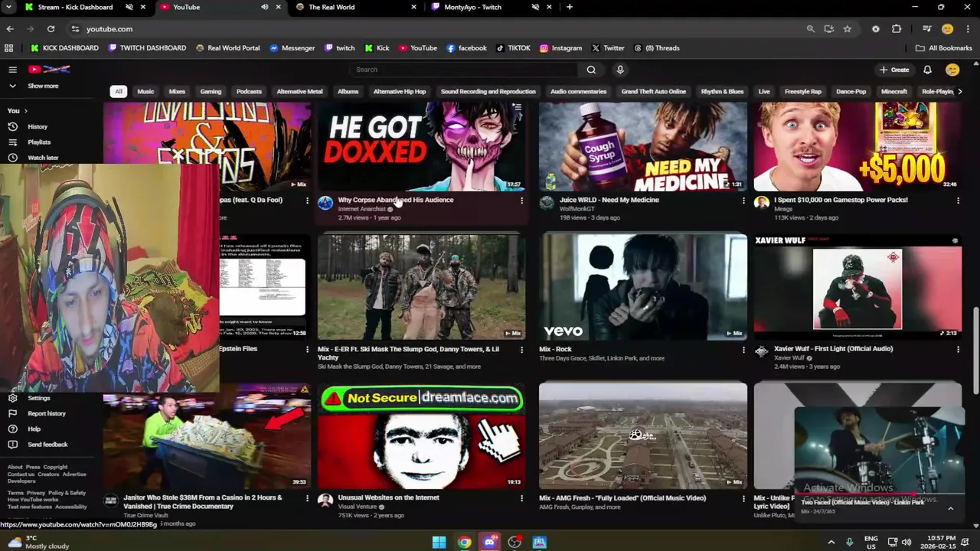Click the Create button
The width and height of the screenshot is (980, 551).
(894, 70)
